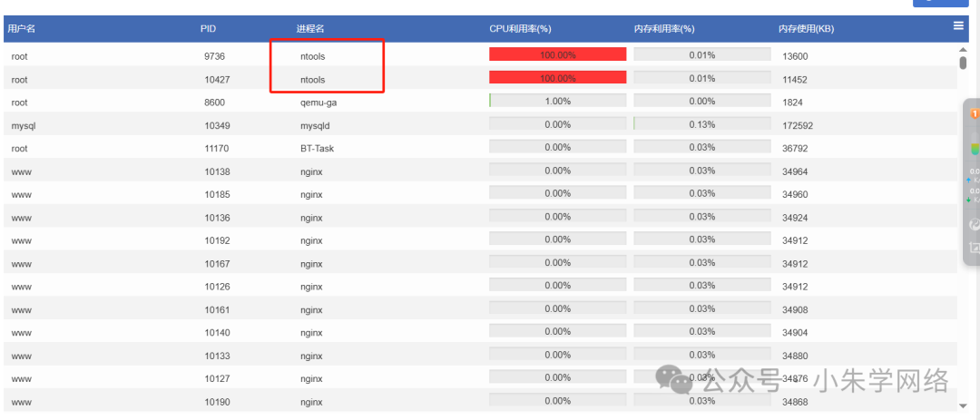Click the 内存利用率(%) column header

(664, 29)
